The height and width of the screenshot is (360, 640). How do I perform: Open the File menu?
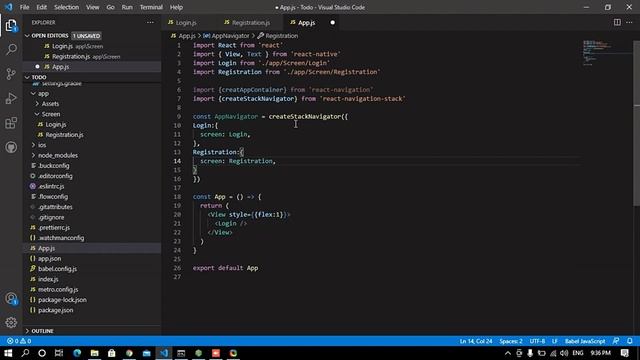click(24, 7)
